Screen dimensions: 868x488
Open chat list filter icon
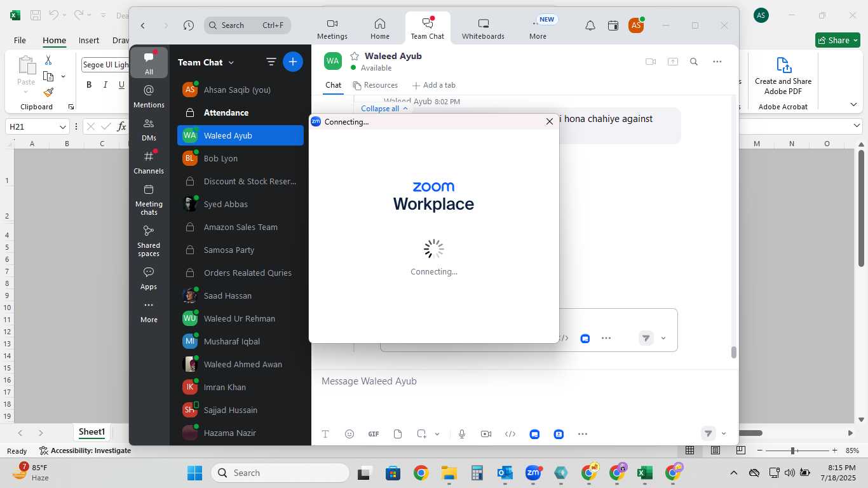pyautogui.click(x=271, y=62)
